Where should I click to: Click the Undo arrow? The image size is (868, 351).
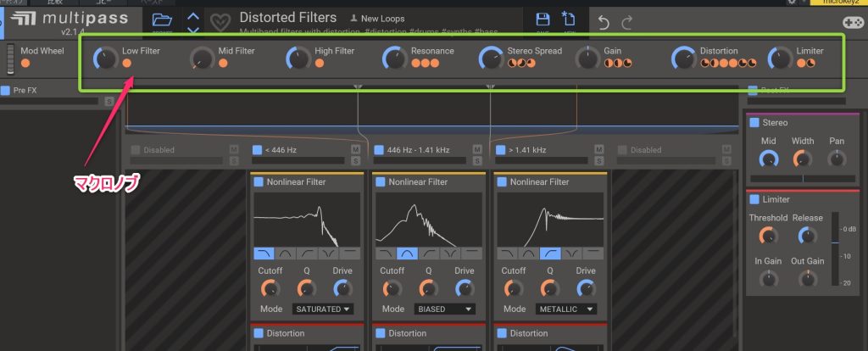tap(604, 22)
